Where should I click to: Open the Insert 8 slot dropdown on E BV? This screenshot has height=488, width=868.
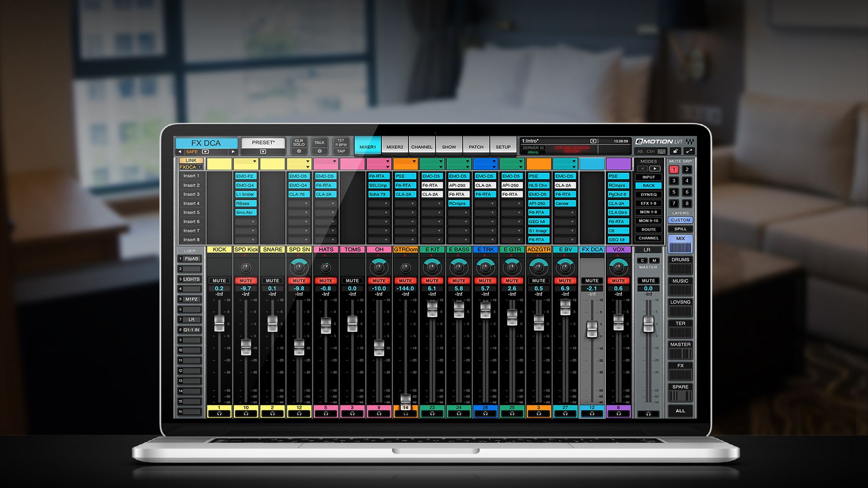click(x=565, y=239)
